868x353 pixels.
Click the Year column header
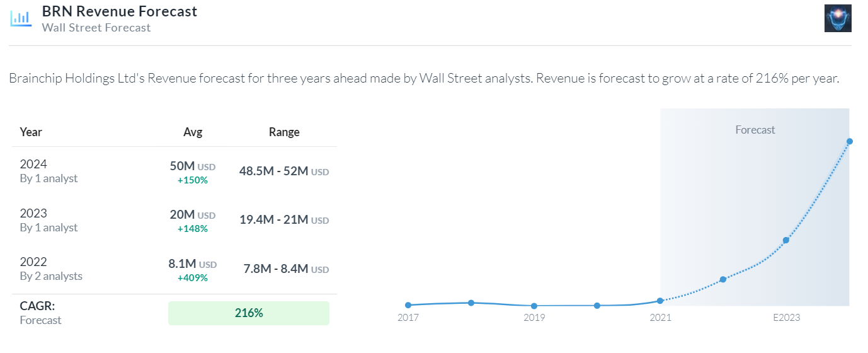tap(31, 132)
